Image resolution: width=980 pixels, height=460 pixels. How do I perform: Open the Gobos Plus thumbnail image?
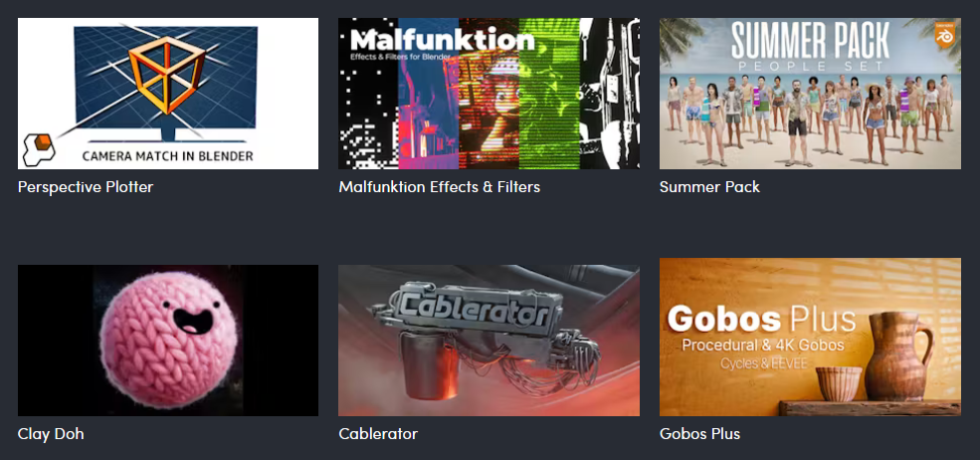[810, 337]
